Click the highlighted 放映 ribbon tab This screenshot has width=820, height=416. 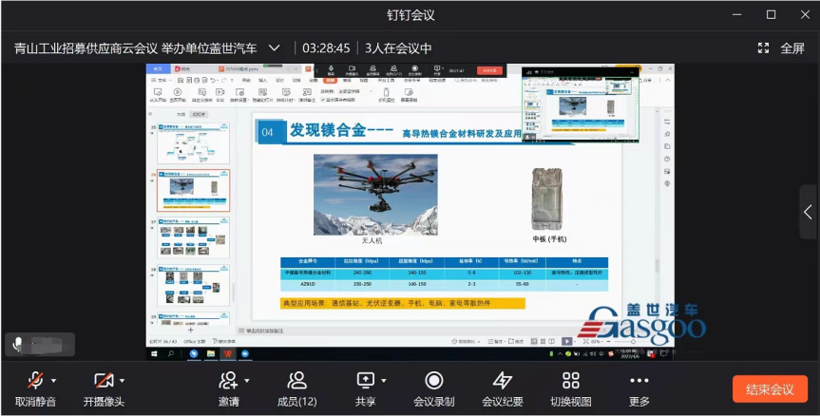point(330,81)
